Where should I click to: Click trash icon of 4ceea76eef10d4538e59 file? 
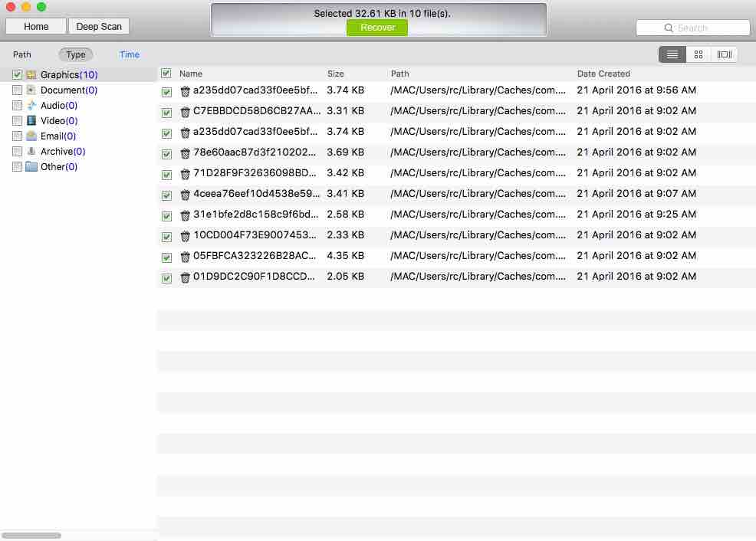click(x=185, y=195)
